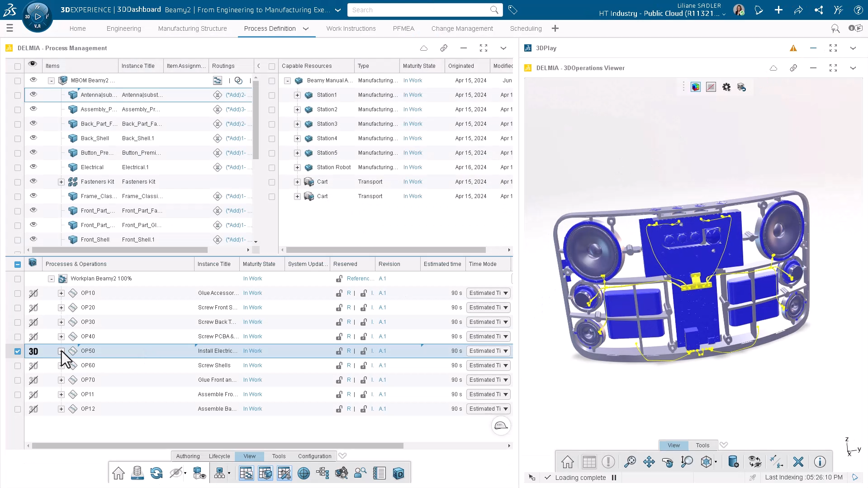This screenshot has width=868, height=488.
Task: Uncheck the OP50 row checkbox
Action: 18,351
